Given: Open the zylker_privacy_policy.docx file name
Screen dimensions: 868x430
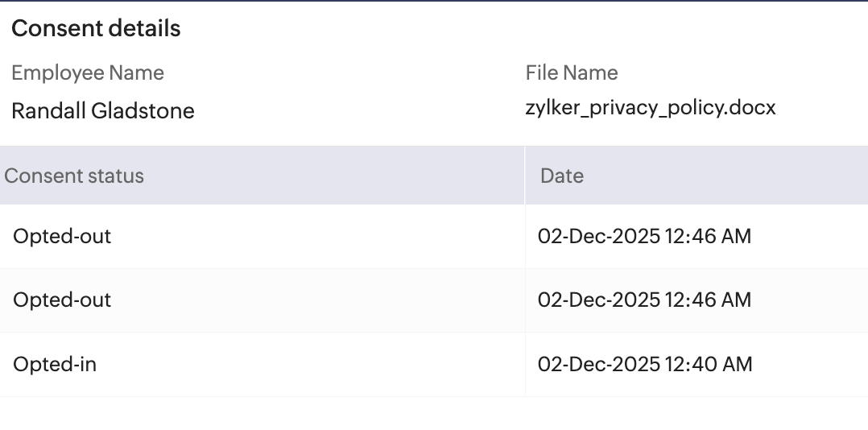Looking at the screenshot, I should (x=651, y=108).
